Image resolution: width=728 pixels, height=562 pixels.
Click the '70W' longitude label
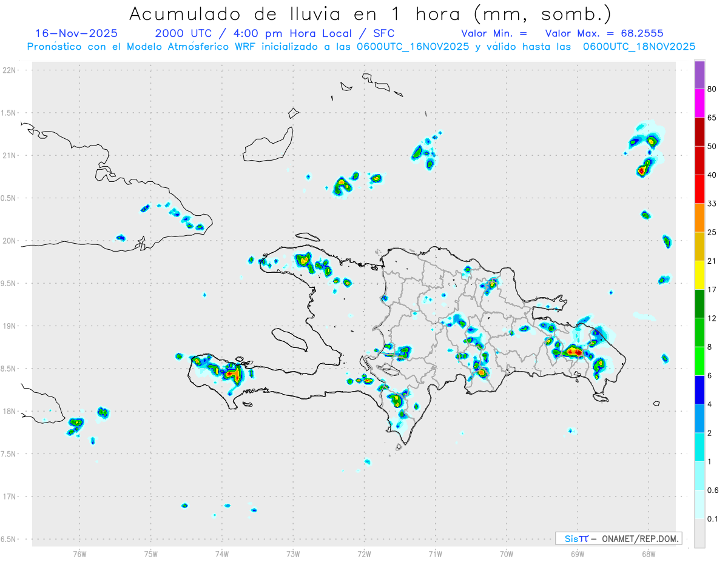[x=507, y=554]
